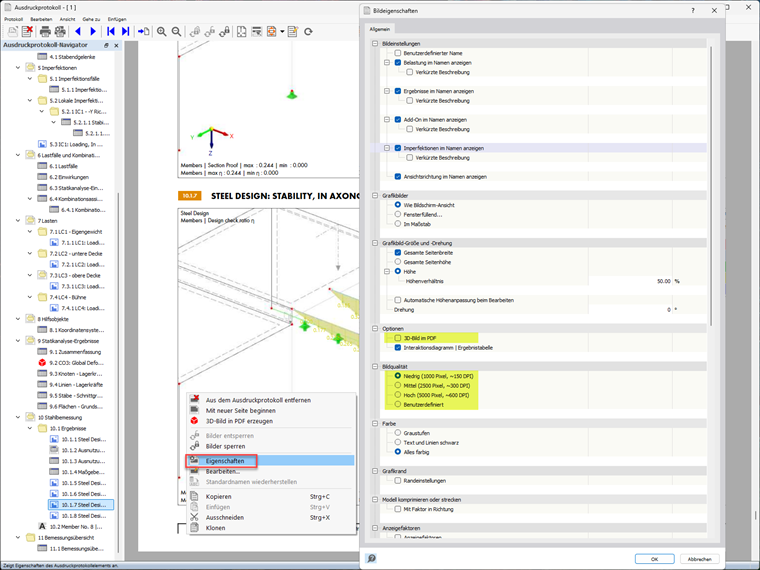Enable Benutzerdefinierter Name checkbox
This screenshot has height=570, width=760.
pos(397,53)
